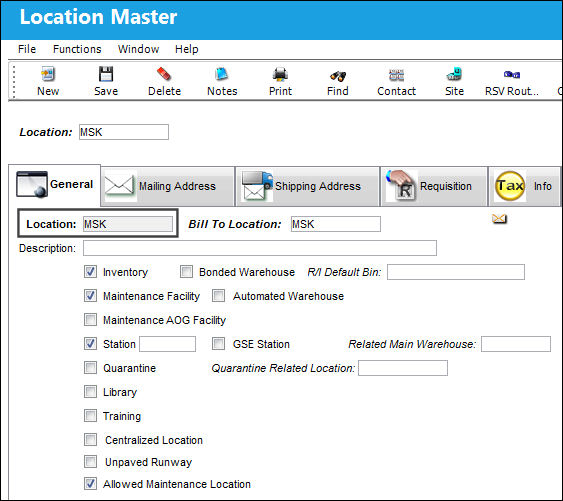
Task: Click the Related Main Warehouse label
Action: (x=412, y=344)
